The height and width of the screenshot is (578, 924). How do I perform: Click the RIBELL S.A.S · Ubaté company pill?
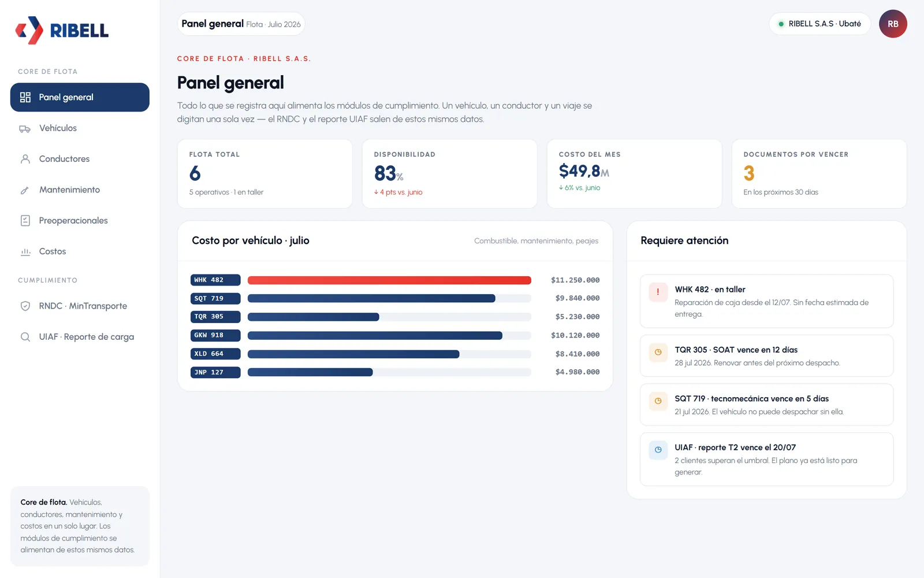[x=819, y=24]
